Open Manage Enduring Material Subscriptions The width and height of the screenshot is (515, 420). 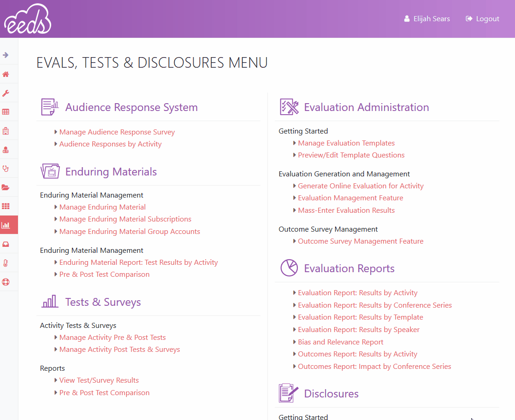[125, 219]
